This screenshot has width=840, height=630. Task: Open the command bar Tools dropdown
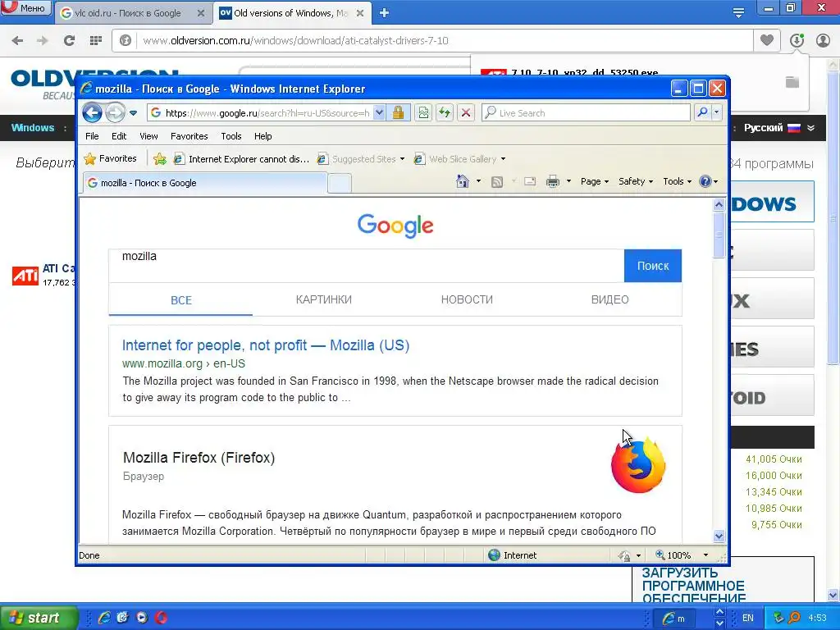click(x=677, y=181)
